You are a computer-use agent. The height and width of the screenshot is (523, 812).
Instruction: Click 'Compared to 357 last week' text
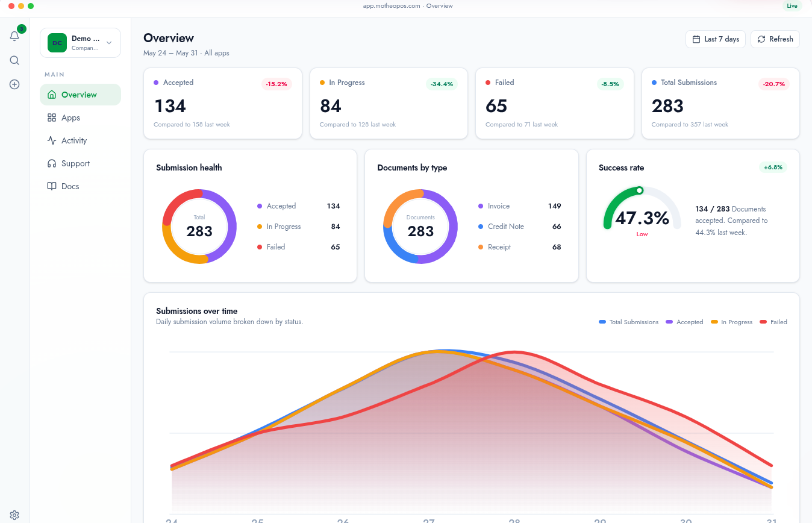690,125
